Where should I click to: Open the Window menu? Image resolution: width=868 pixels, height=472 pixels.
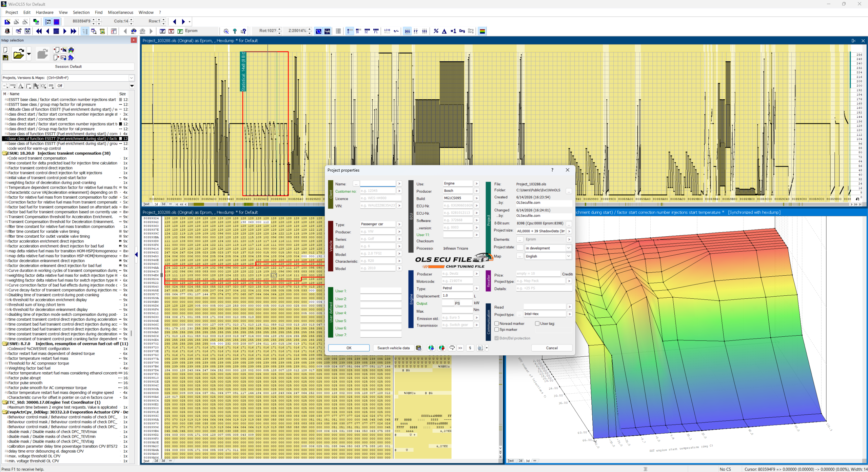coord(146,13)
